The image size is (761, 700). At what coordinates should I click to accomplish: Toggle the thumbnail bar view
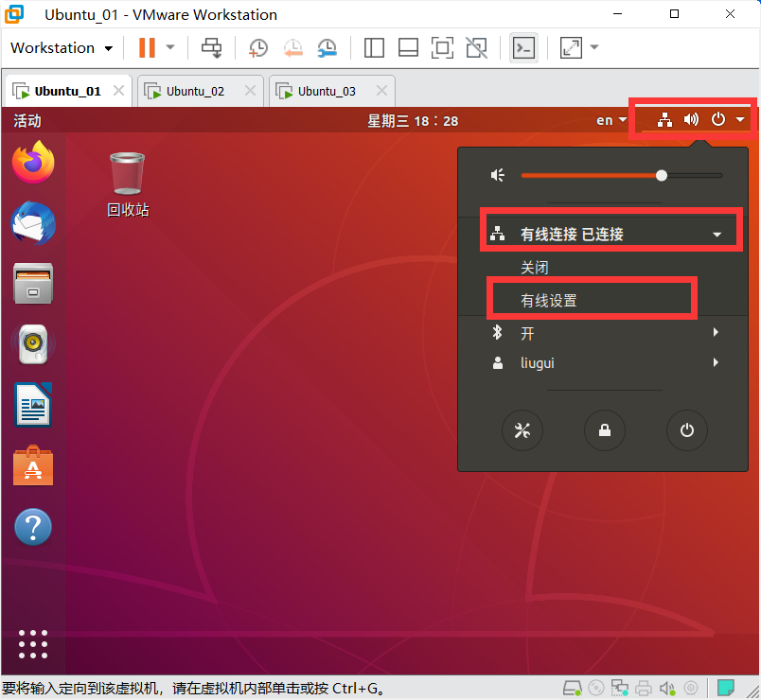[x=408, y=47]
